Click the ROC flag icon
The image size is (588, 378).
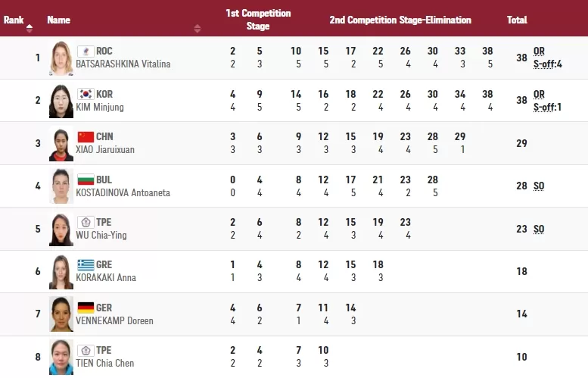(86, 52)
